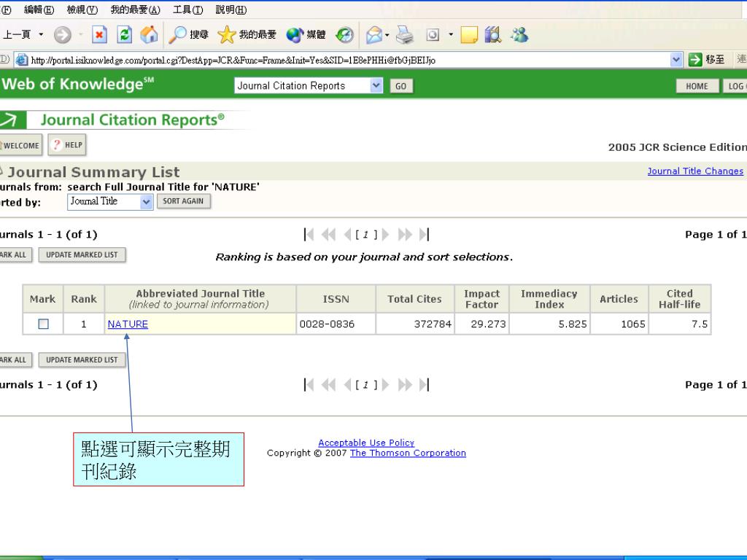Click the WELCOME button

click(x=20, y=145)
